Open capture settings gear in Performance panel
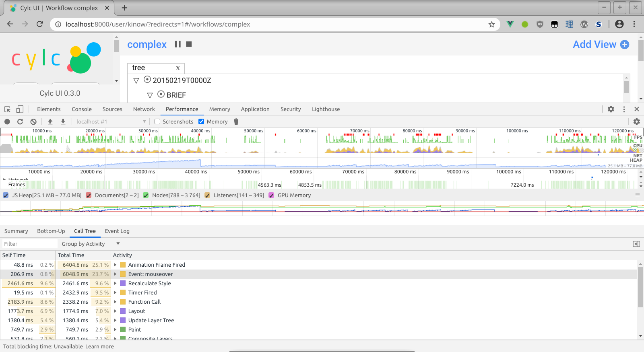The height and width of the screenshot is (352, 644). (x=636, y=121)
